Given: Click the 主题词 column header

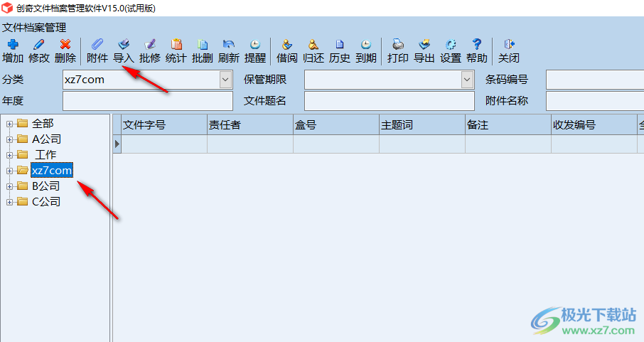Looking at the screenshot, I should 422,124.
